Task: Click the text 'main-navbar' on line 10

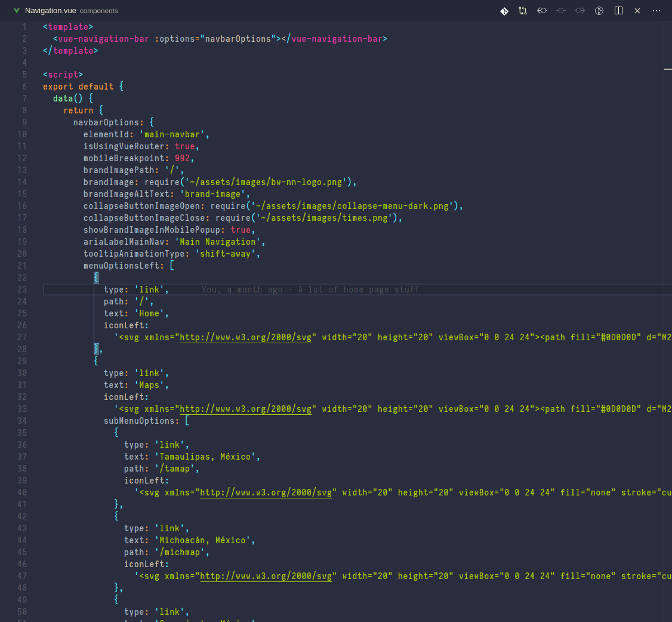Action: (x=172, y=134)
